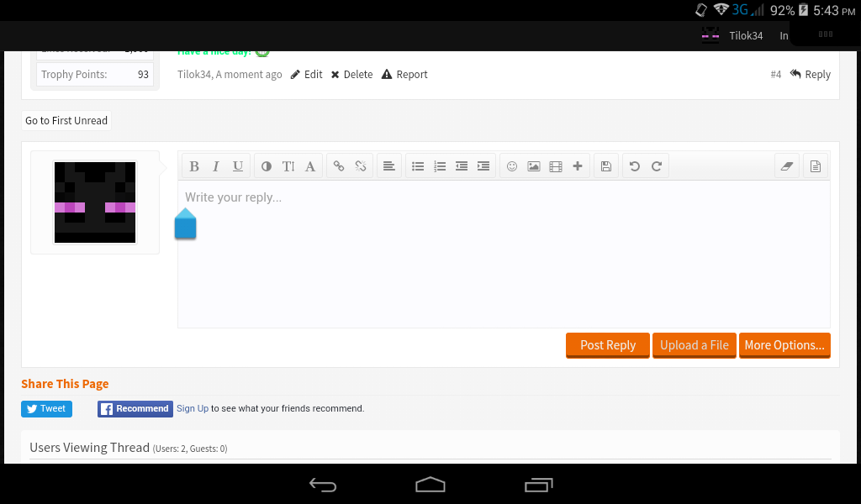
Task: Indent the current text
Action: 483,166
